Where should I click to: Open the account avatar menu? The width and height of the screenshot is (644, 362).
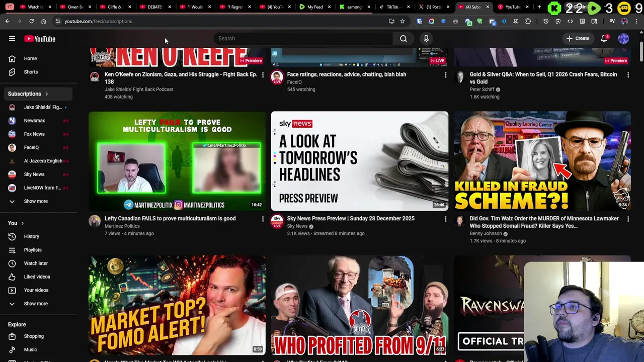tap(623, 39)
